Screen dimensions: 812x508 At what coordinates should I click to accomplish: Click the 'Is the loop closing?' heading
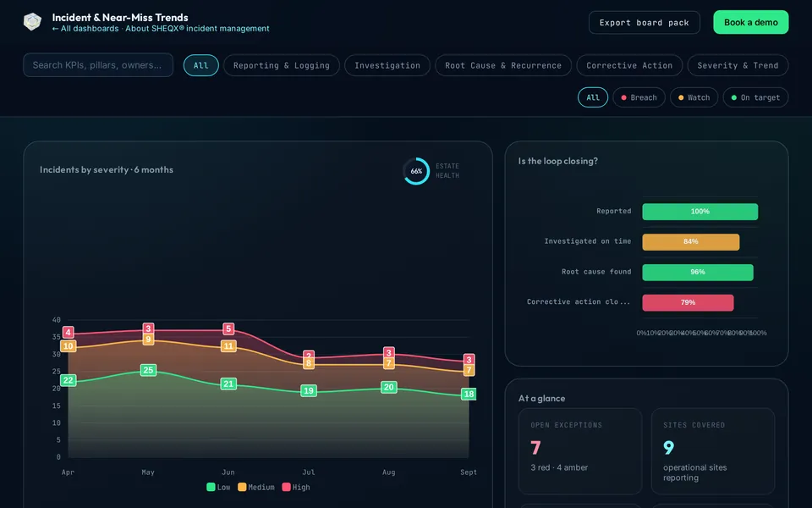(x=557, y=161)
